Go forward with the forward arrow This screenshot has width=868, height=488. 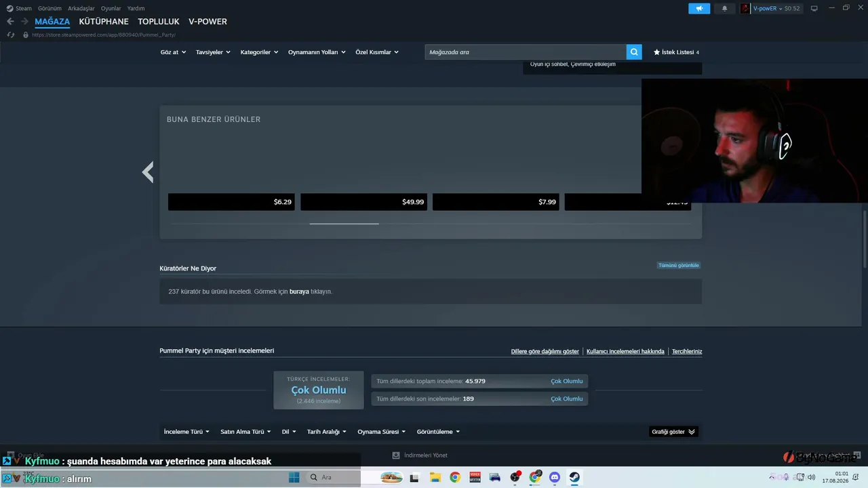coord(24,22)
